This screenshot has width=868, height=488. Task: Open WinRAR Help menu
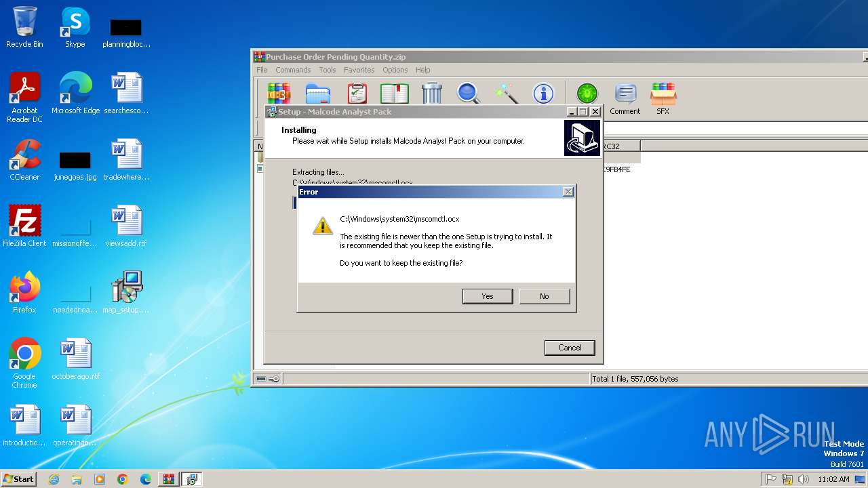click(423, 70)
